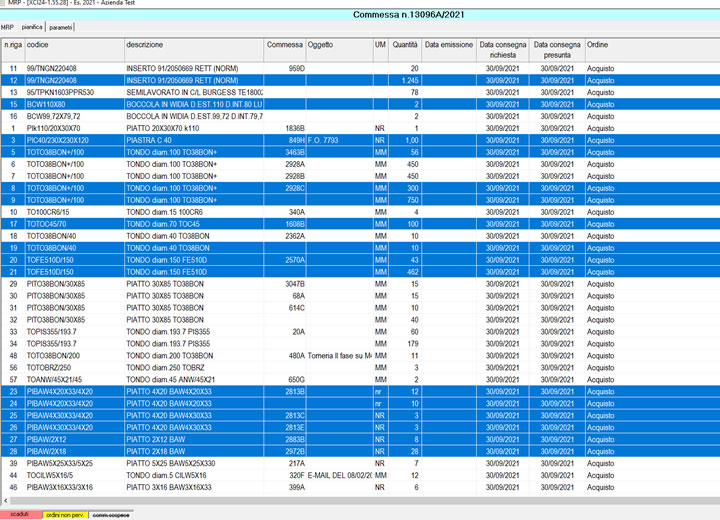Select row PIk110/20X30X70
Screen dimensions: 720x520
(x=361, y=128)
